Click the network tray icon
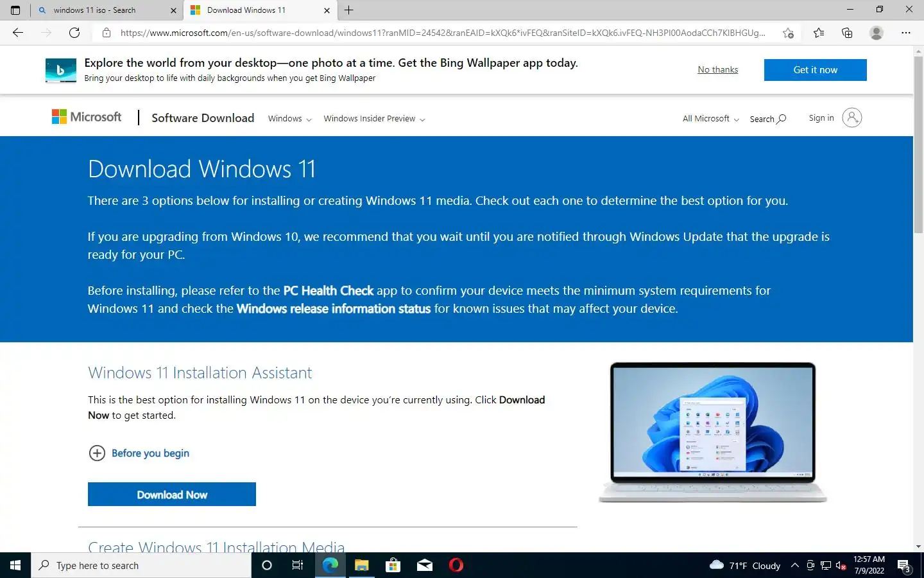 click(826, 565)
